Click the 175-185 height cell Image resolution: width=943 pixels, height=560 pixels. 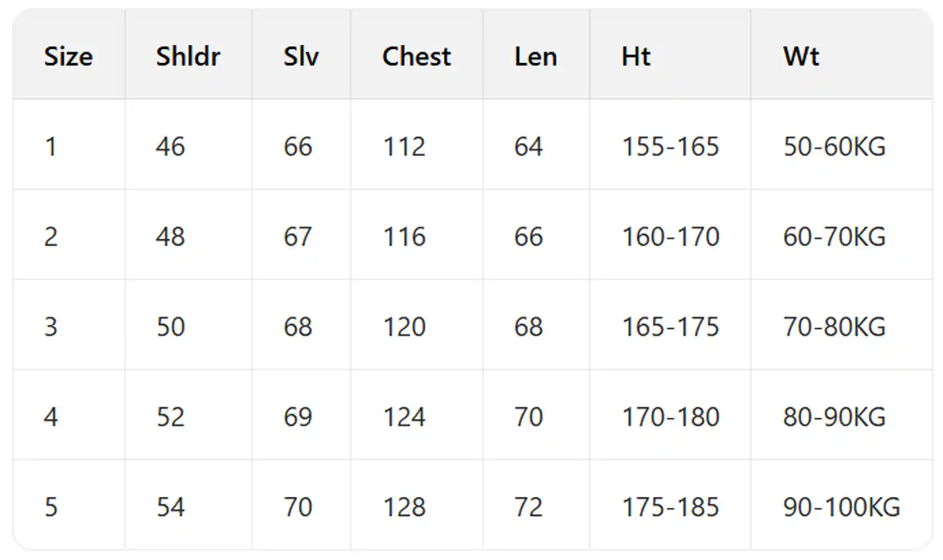(x=670, y=507)
